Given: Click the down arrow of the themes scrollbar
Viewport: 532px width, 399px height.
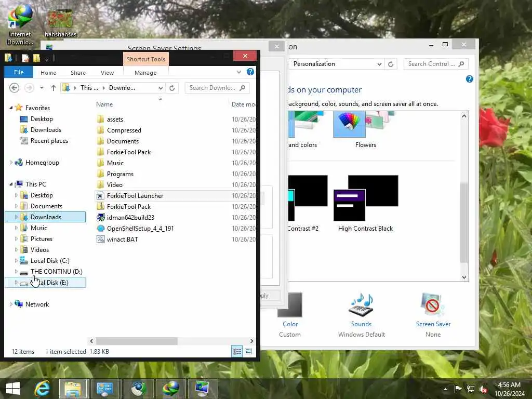Looking at the screenshot, I should (x=464, y=277).
